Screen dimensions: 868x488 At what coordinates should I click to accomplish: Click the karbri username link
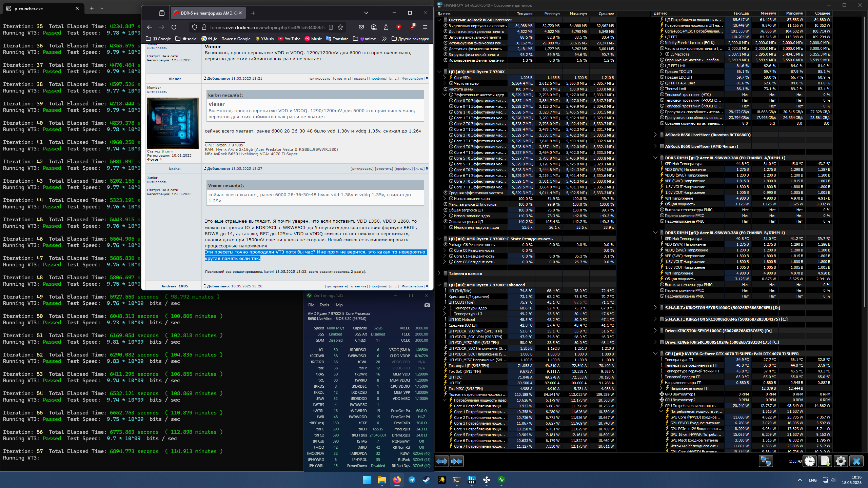(175, 169)
